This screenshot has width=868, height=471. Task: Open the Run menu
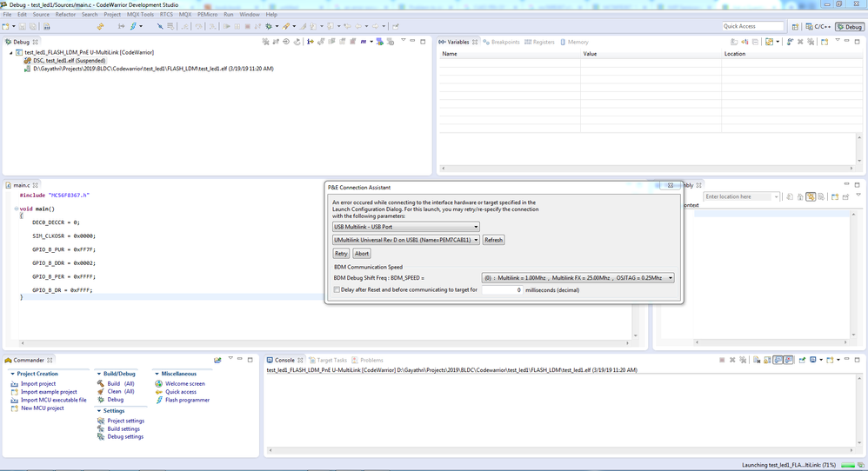tap(228, 15)
